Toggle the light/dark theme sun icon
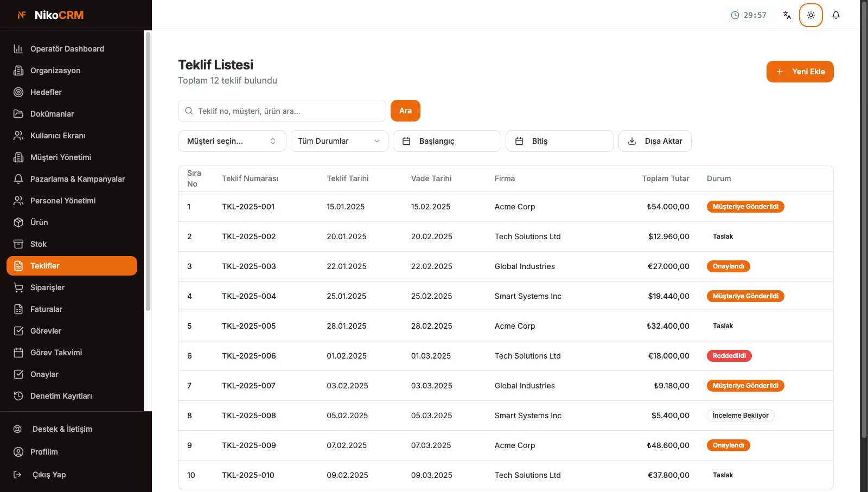868x492 pixels. pos(811,15)
